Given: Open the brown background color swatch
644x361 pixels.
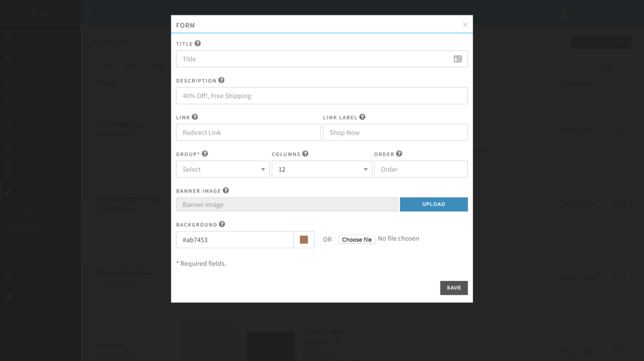Looking at the screenshot, I should [304, 240].
